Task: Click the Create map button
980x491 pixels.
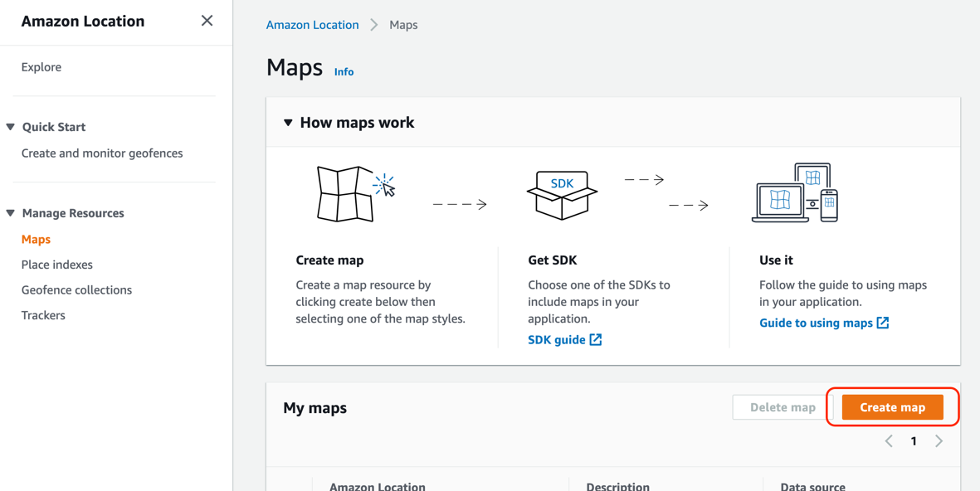Action: tap(893, 407)
